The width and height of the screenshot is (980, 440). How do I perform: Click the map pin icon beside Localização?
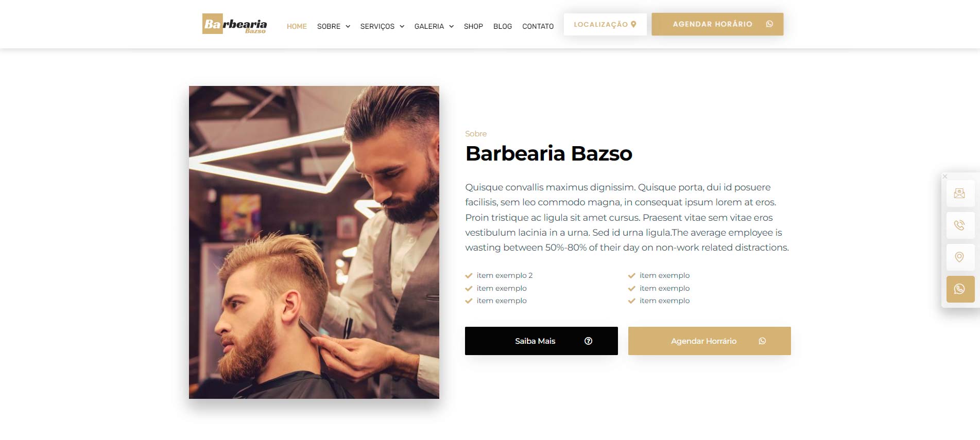click(633, 24)
